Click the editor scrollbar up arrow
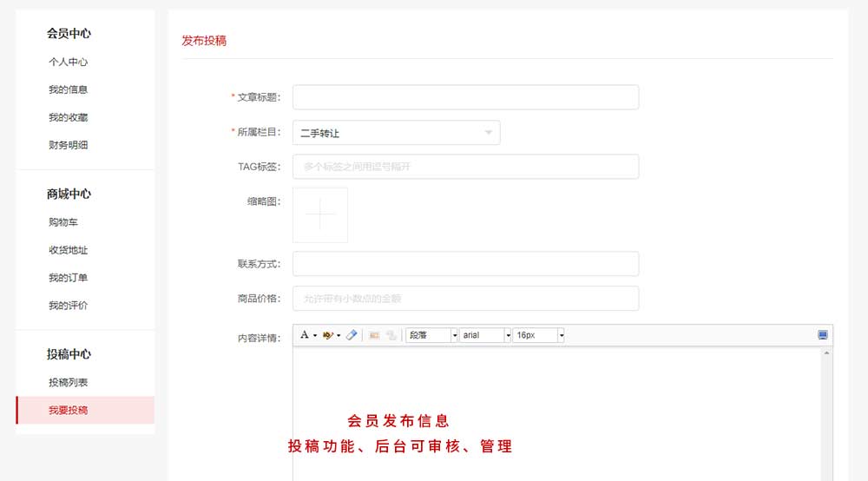868x481 pixels. pyautogui.click(x=826, y=353)
